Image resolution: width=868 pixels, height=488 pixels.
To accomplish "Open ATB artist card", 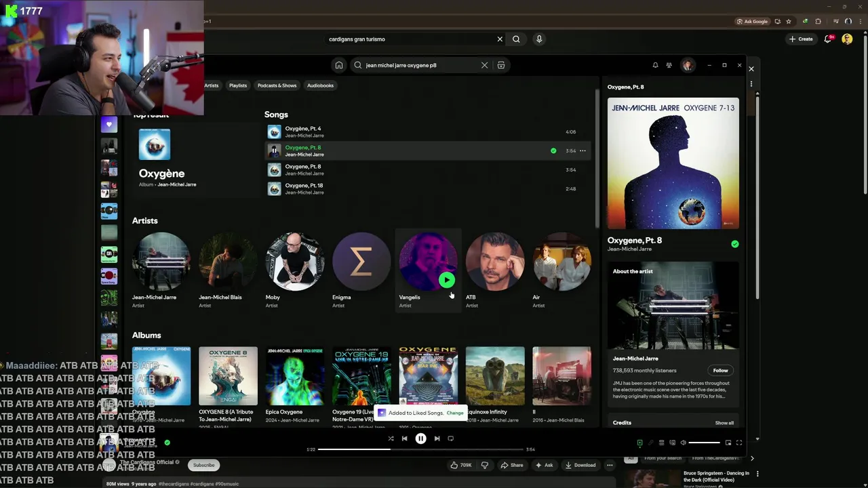I will click(x=495, y=270).
